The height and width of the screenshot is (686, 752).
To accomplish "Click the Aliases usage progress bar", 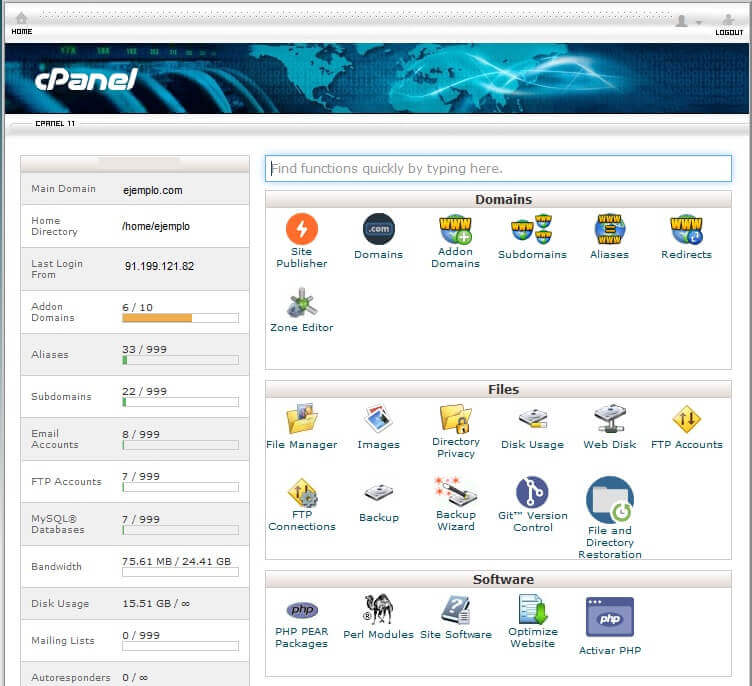I will click(180, 360).
